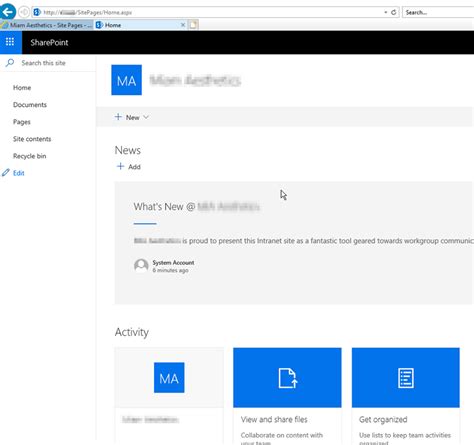The width and height of the screenshot is (474, 445).
Task: Click the plus icon beside New
Action: click(118, 117)
